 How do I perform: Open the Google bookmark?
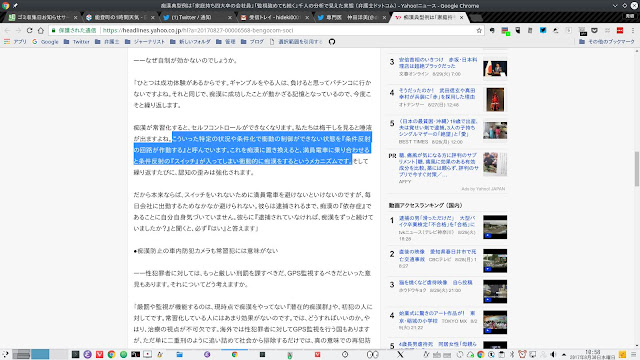point(45,42)
